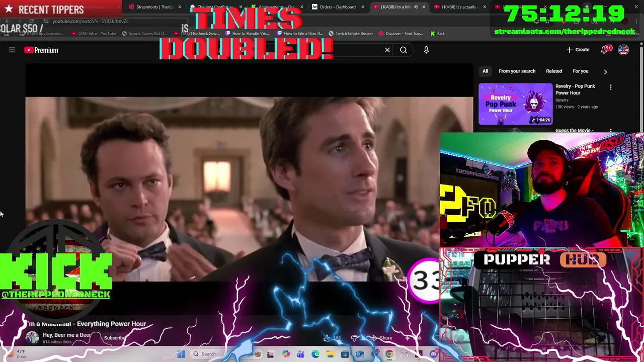
Task: Open Outlook from the taskbar
Action: (x=360, y=354)
